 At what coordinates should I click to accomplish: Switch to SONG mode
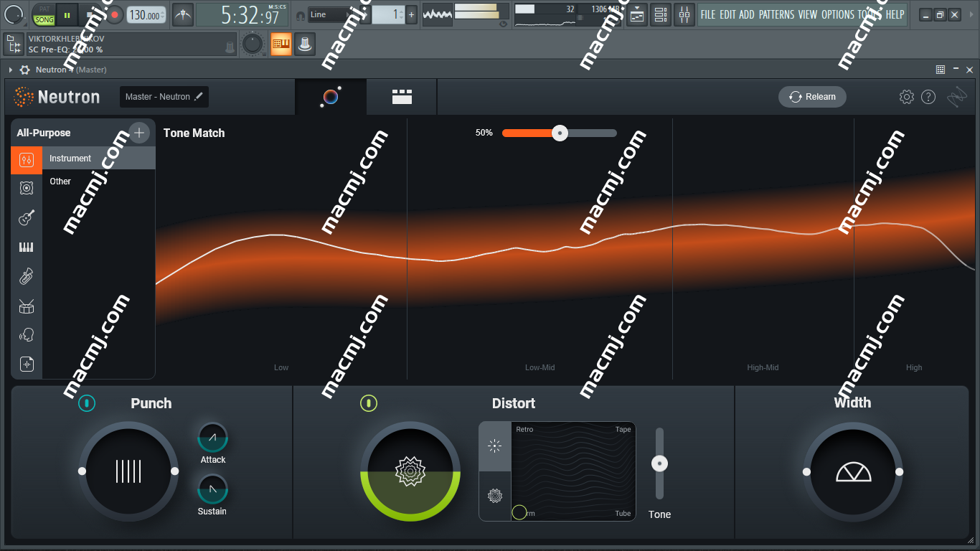44,19
